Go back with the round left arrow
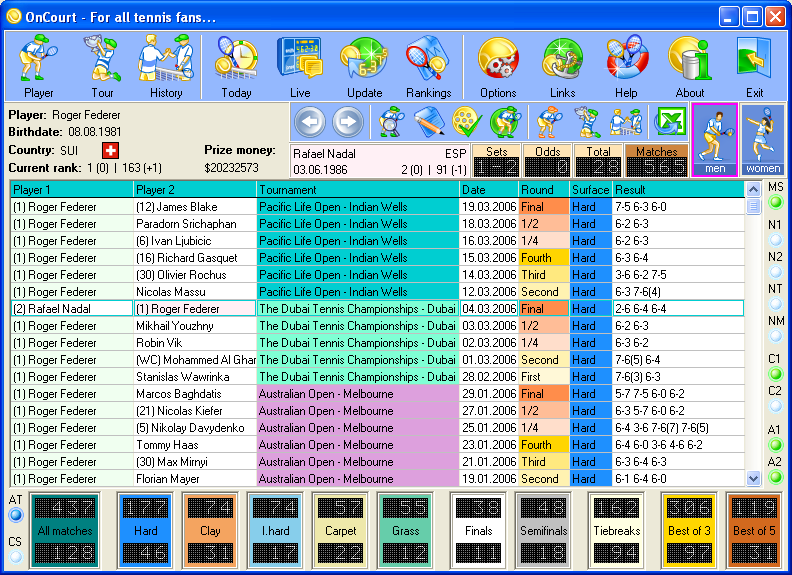 [x=310, y=122]
